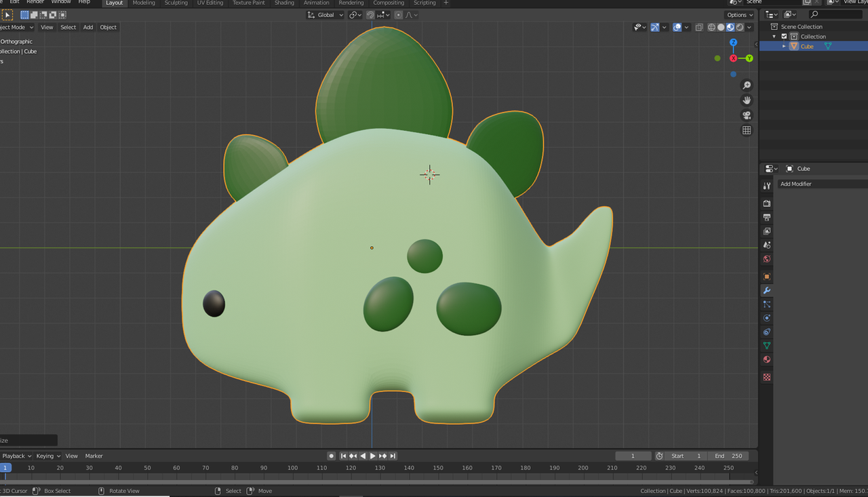868x497 pixels.
Task: Open the timeline Marker menu
Action: click(94, 456)
